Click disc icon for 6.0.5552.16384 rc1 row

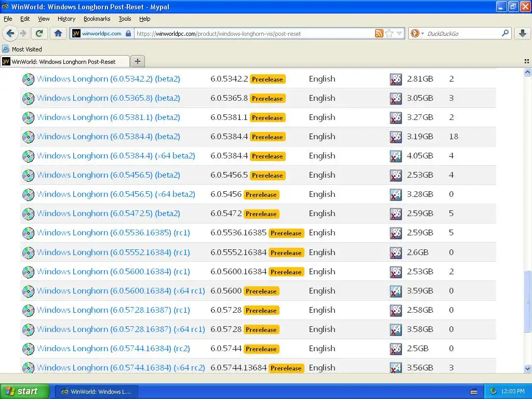tap(28, 253)
